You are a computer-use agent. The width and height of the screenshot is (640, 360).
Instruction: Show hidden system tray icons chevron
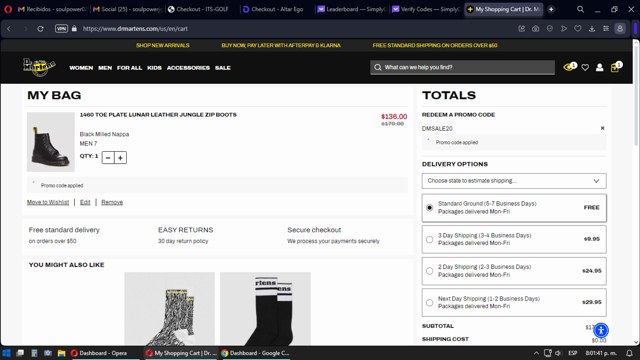pos(536,353)
